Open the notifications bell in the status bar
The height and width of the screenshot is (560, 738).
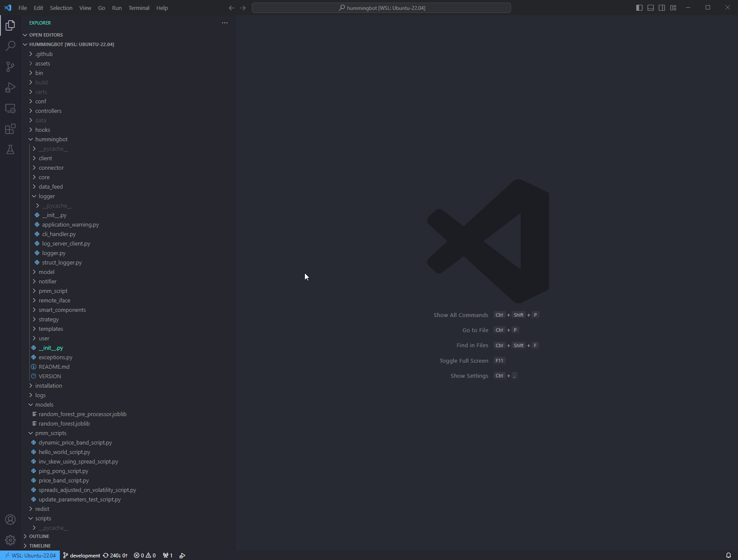click(x=728, y=555)
